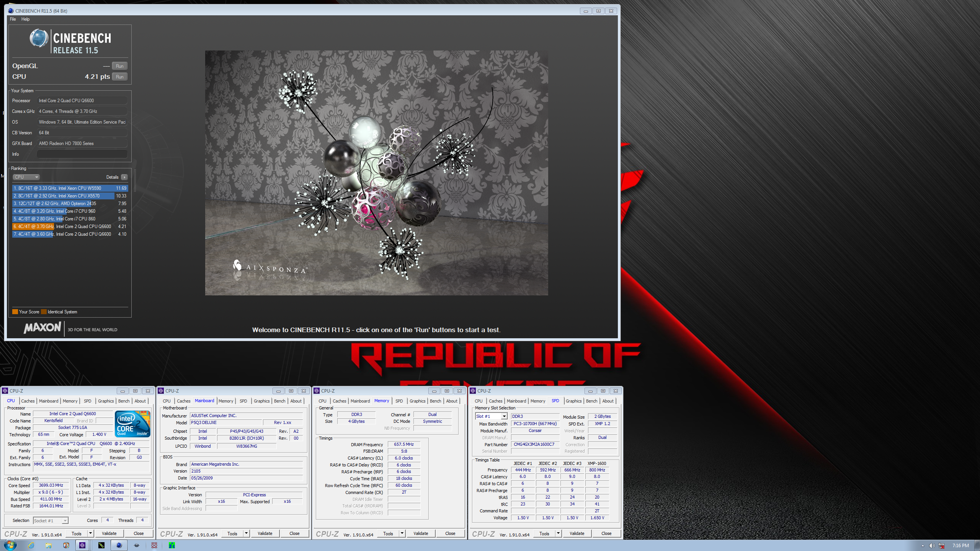Click the Core Speed value 3699.03 MHz
The width and height of the screenshot is (980, 551).
click(x=51, y=485)
